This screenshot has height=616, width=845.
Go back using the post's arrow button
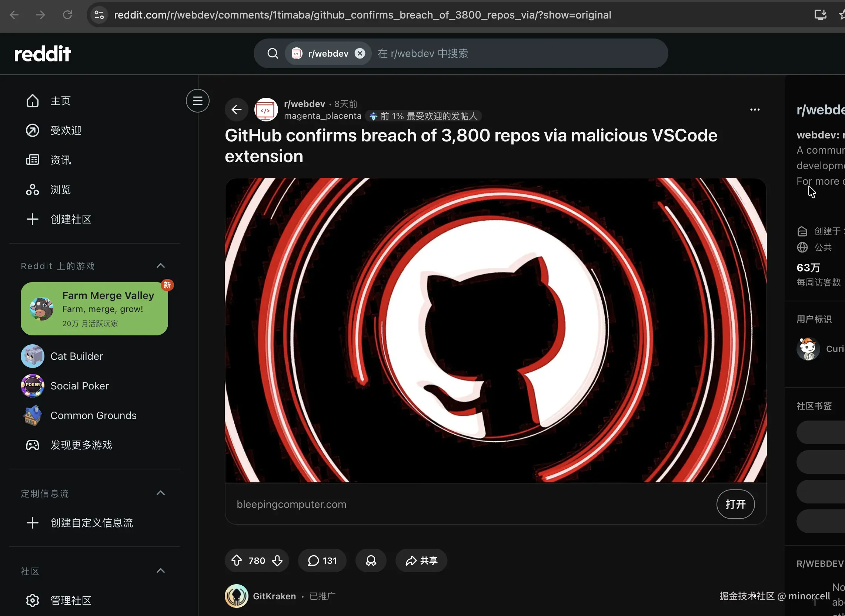tap(236, 110)
